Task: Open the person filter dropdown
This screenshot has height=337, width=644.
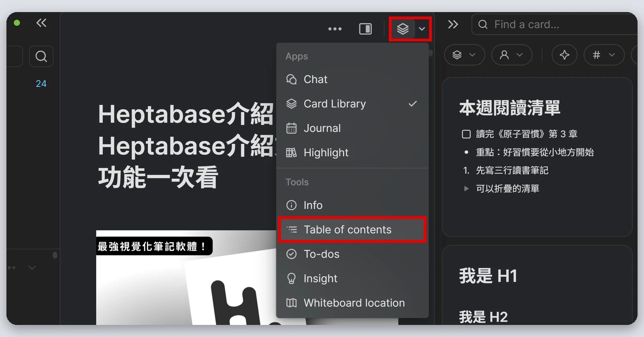Action: (512, 55)
